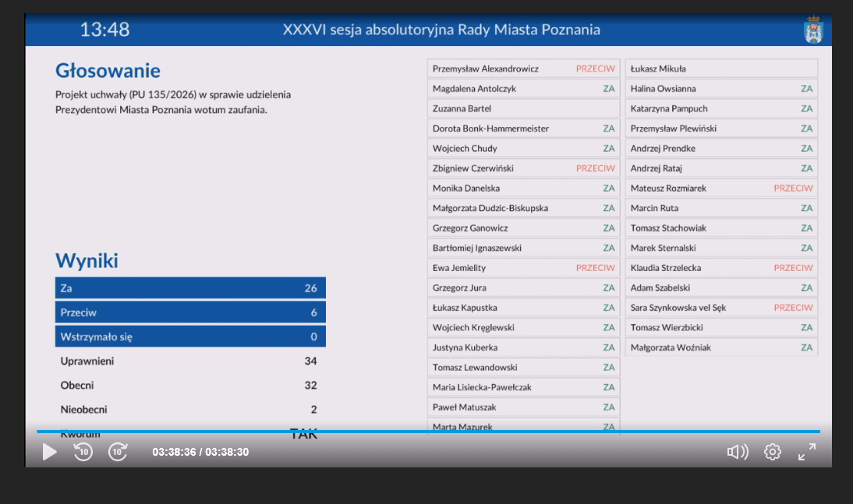Click Ewa Jemielity's row
853x504 pixels.
tap(523, 268)
